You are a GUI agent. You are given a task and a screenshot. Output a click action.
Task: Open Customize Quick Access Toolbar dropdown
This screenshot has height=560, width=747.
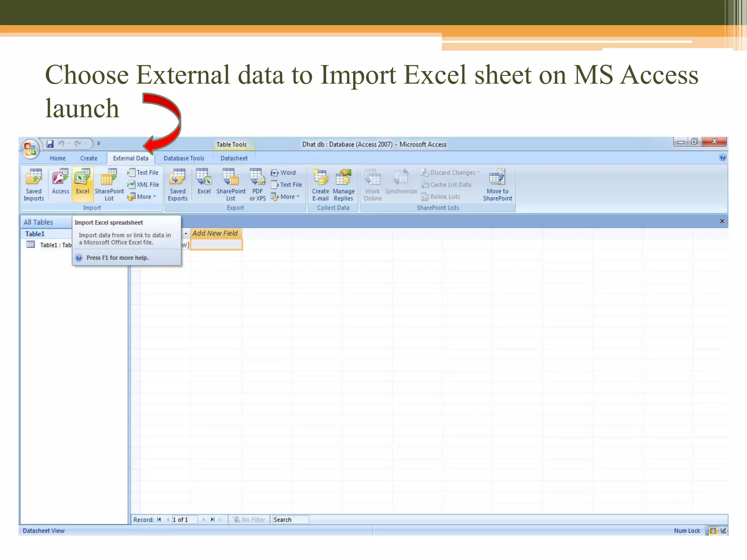98,144
